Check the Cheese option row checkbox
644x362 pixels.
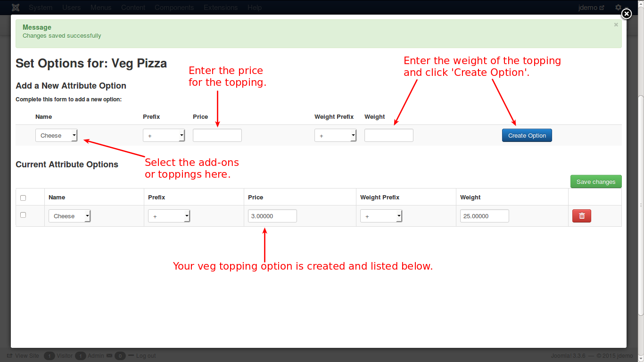point(23,215)
